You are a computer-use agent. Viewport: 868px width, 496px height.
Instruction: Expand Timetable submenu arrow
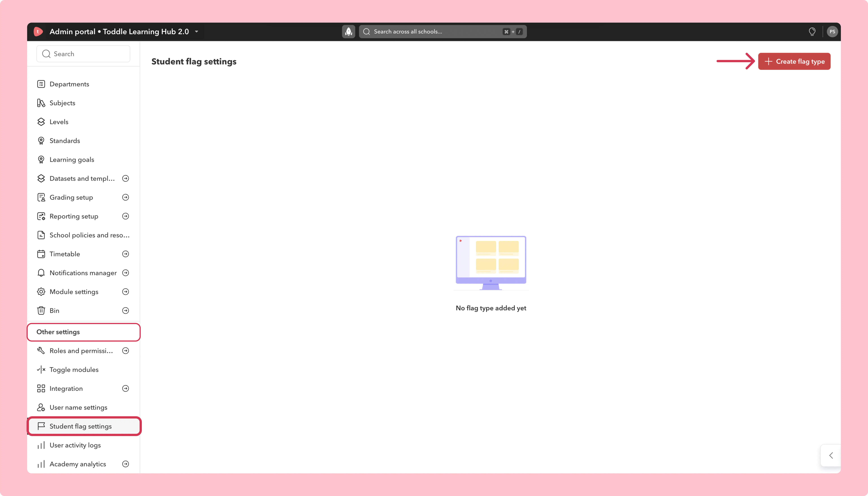pos(126,254)
